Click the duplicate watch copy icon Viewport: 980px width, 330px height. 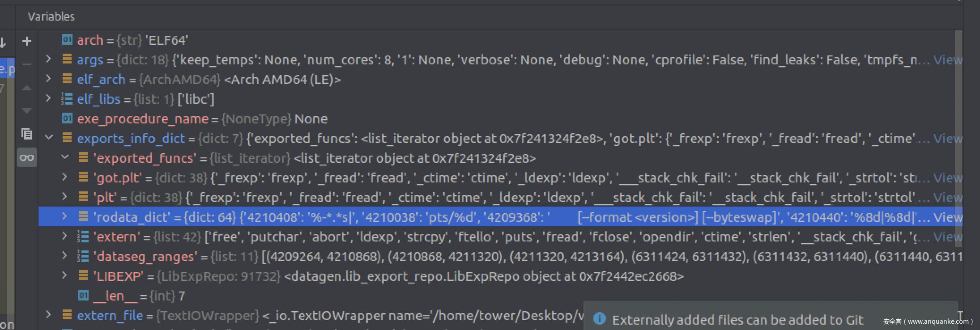(x=27, y=134)
